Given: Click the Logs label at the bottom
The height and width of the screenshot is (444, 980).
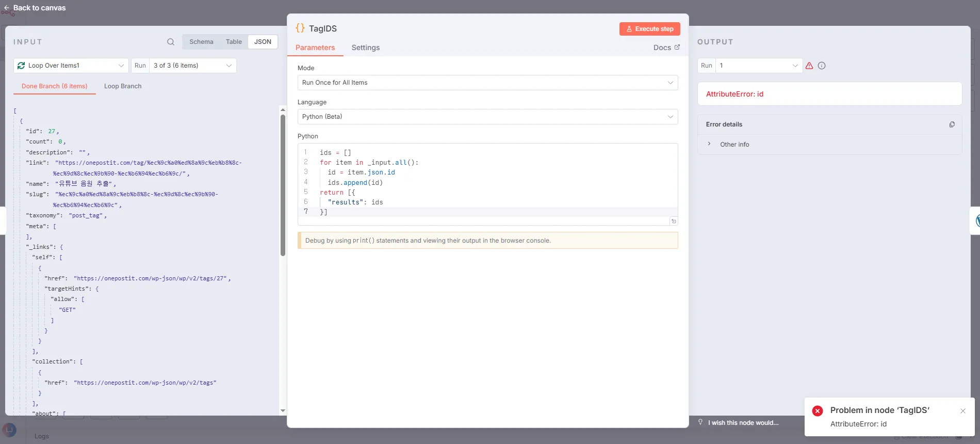Looking at the screenshot, I should coord(42,436).
